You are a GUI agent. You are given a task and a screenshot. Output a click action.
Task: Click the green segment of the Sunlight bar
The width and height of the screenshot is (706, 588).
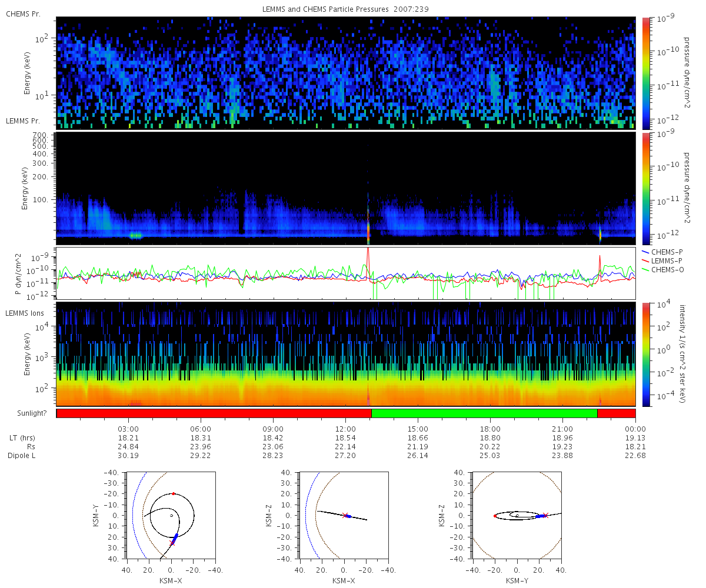click(484, 413)
